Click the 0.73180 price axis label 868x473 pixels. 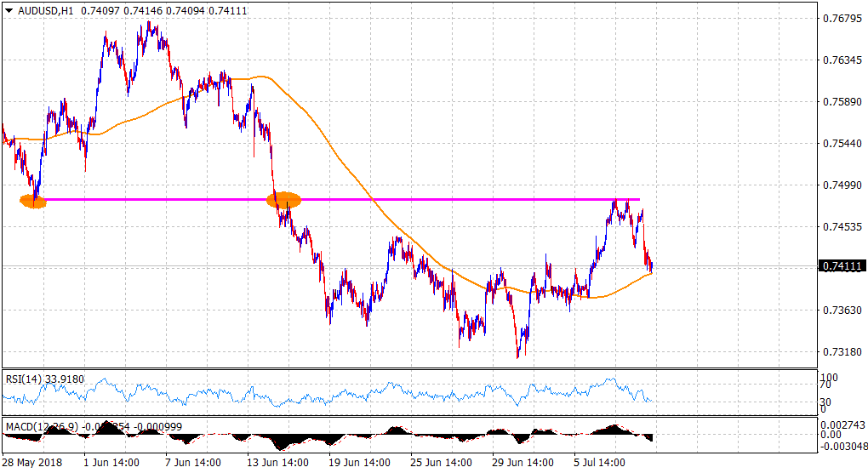click(x=841, y=351)
